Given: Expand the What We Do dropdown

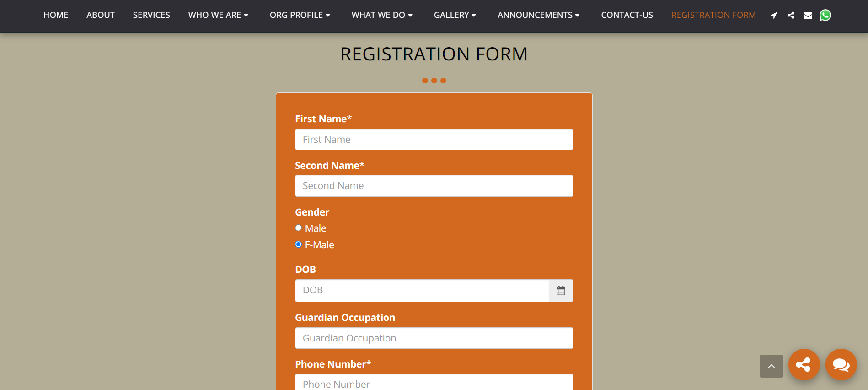Looking at the screenshot, I should pos(382,15).
